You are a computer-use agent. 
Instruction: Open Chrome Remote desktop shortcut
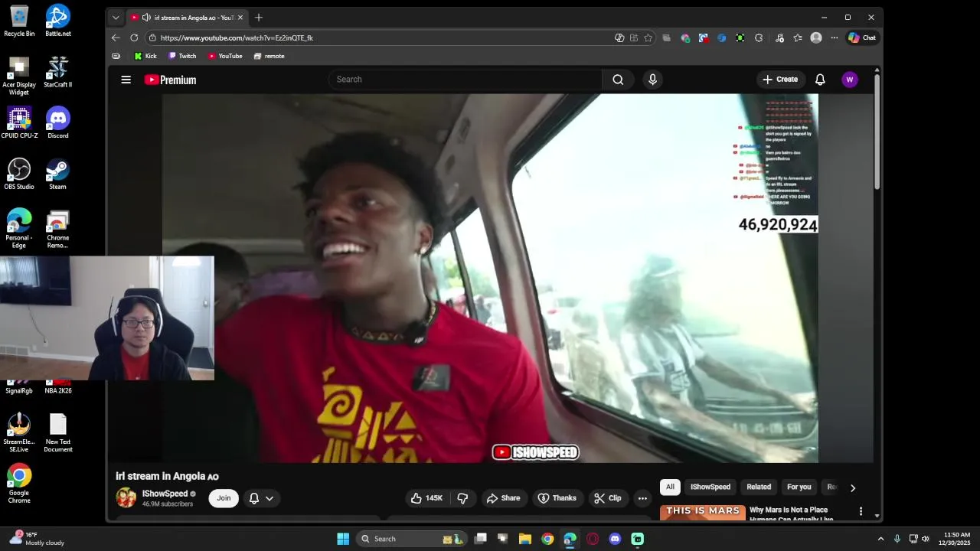tap(58, 230)
